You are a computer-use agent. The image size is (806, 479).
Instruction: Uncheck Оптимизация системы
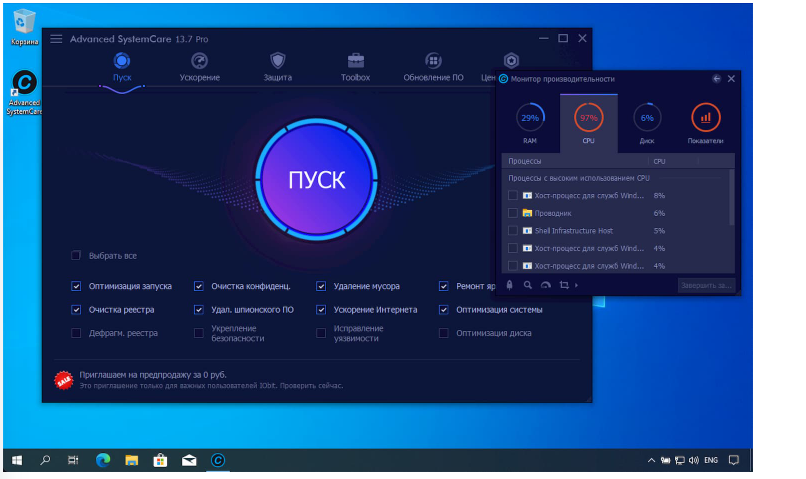click(x=444, y=310)
